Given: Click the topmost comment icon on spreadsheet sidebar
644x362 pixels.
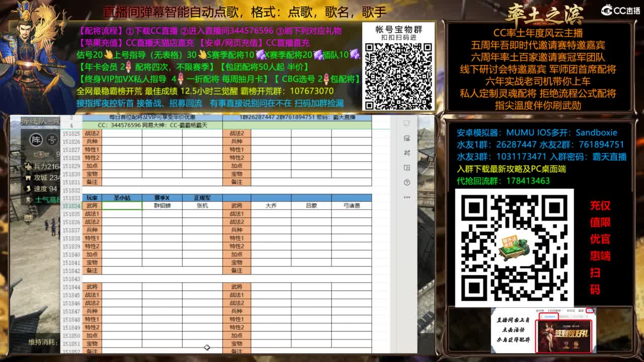Looking at the screenshot, I should (x=407, y=124).
